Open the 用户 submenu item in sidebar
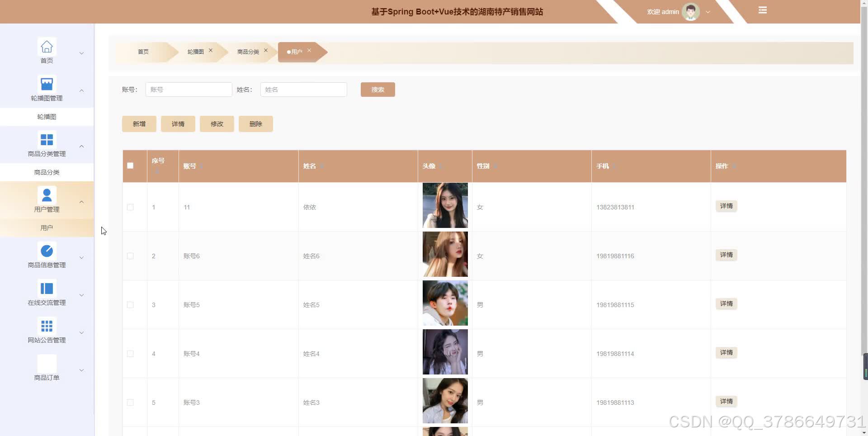Viewport: 868px width, 436px height. (47, 228)
